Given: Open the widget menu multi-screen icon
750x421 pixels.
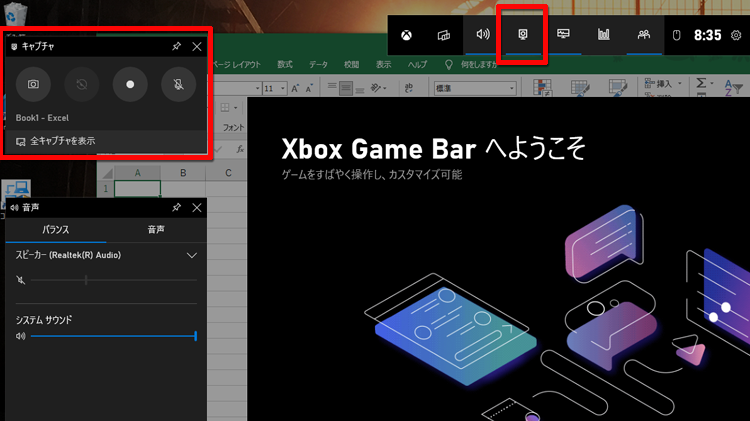Looking at the screenshot, I should coord(444,35).
